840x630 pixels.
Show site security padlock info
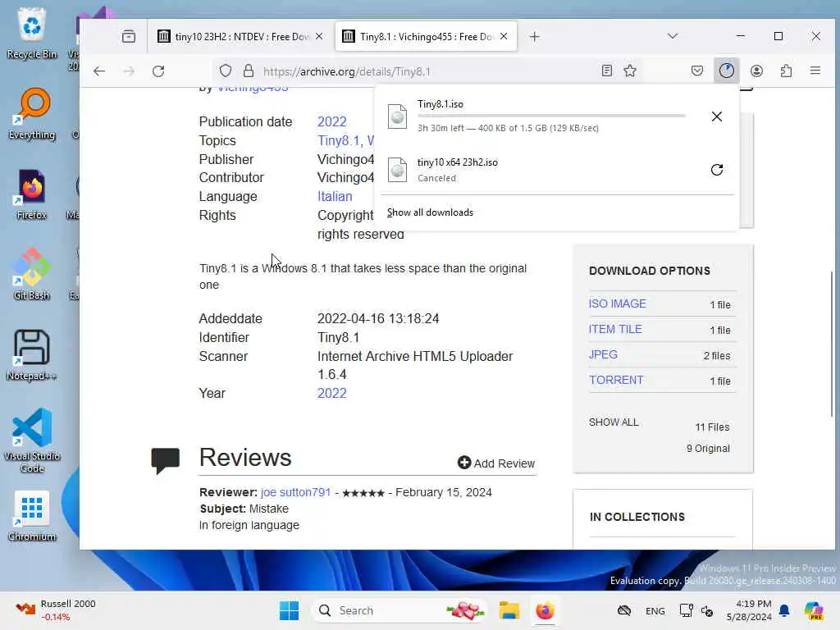pyautogui.click(x=248, y=71)
